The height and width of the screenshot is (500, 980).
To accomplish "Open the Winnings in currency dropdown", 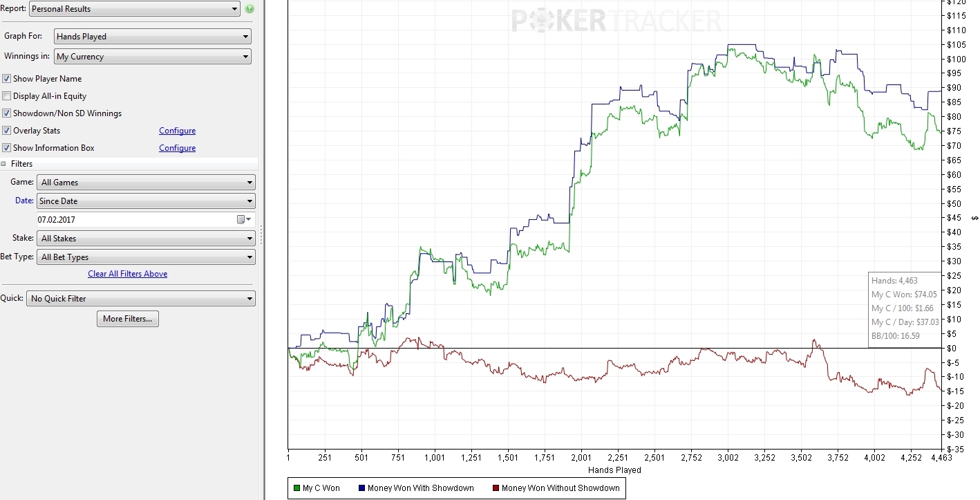I will 153,57.
